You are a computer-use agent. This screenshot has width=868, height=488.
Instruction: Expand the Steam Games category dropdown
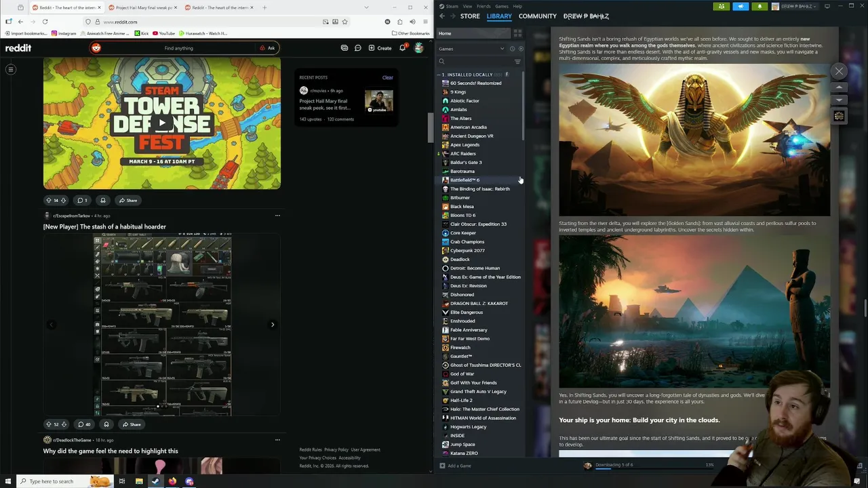pyautogui.click(x=502, y=49)
